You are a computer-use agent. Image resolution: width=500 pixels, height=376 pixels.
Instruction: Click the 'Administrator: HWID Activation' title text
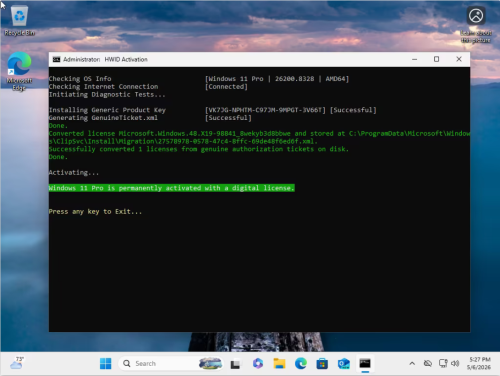105,59
